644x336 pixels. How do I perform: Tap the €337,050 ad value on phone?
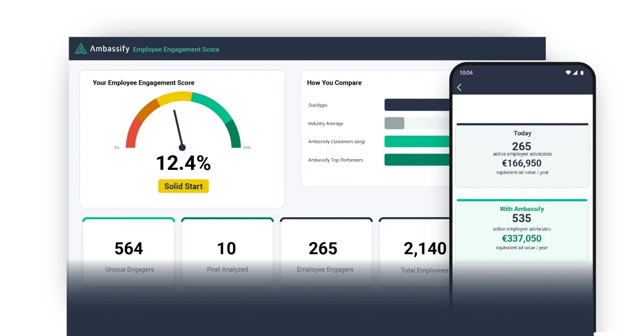[522, 238]
